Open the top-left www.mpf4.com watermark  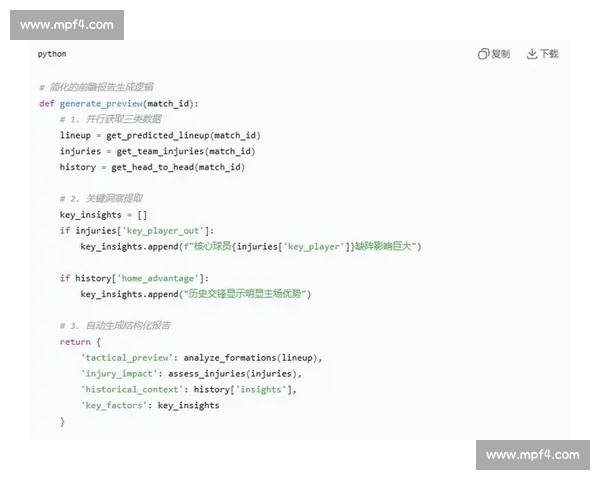tap(67, 25)
